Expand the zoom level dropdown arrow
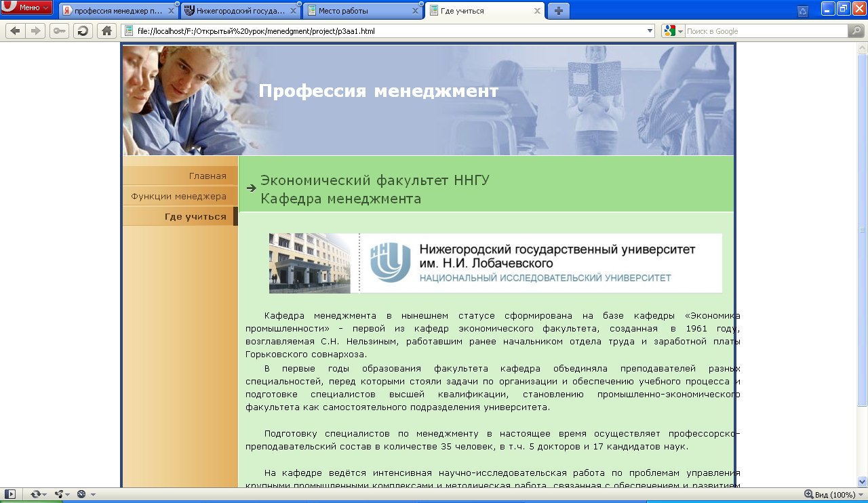The image size is (868, 503). [861, 495]
